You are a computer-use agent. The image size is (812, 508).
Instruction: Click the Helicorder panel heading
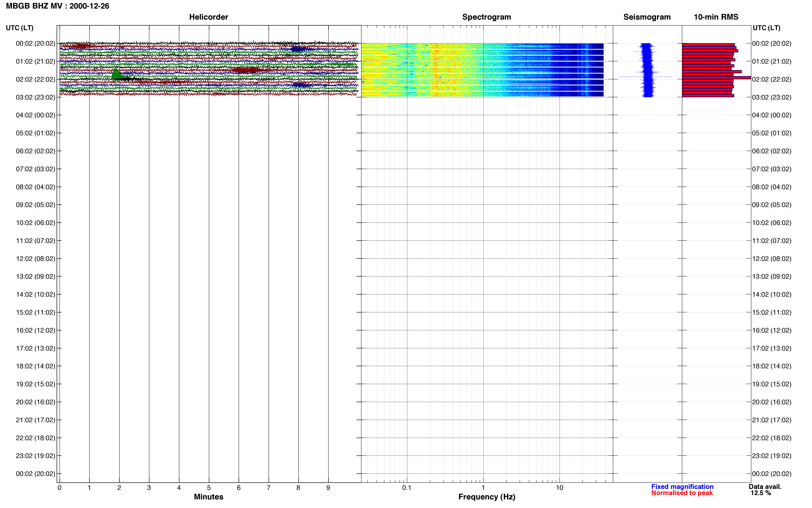coord(209,17)
